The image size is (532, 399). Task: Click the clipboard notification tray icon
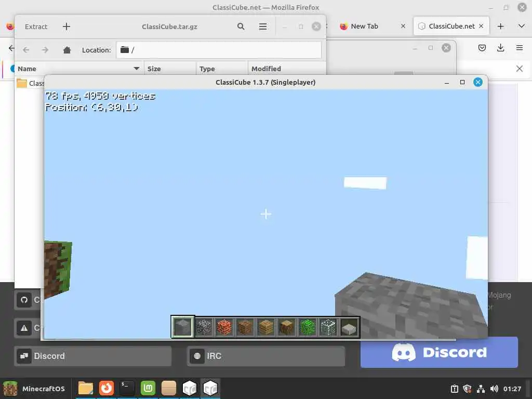pyautogui.click(x=454, y=389)
